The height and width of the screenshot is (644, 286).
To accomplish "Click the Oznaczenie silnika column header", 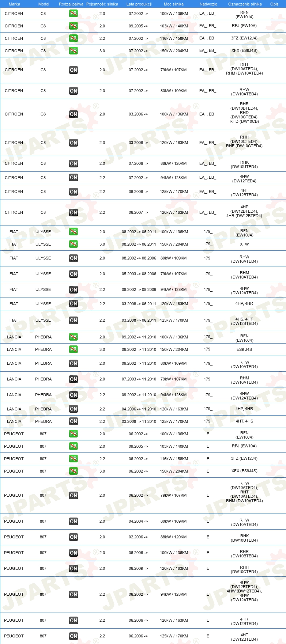I will click(x=245, y=4).
